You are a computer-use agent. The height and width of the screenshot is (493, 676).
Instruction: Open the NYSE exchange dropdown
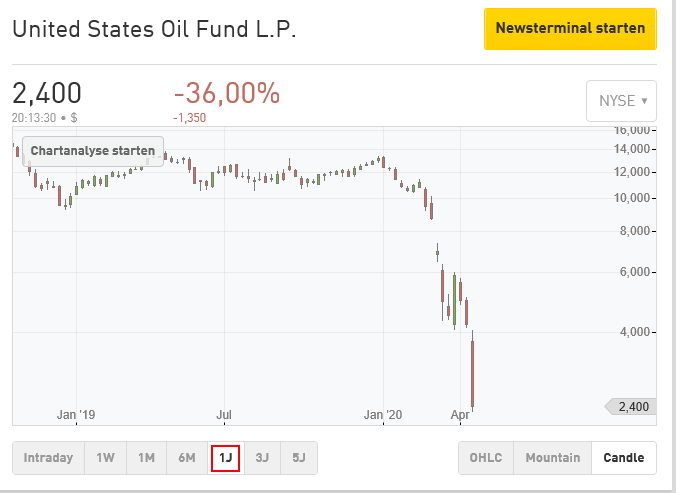click(x=621, y=101)
